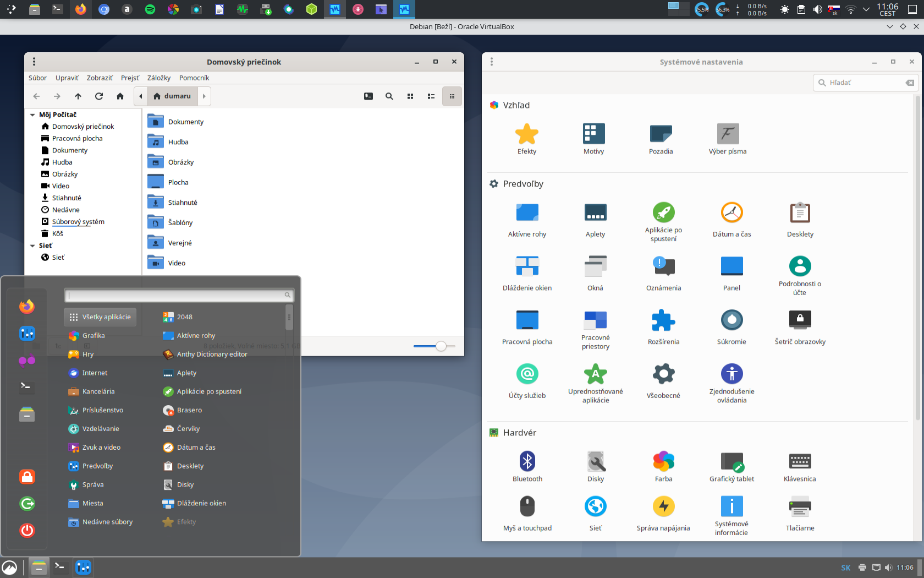Click search icon in file manager toolbar
Viewport: 924px width, 578px height.
389,96
